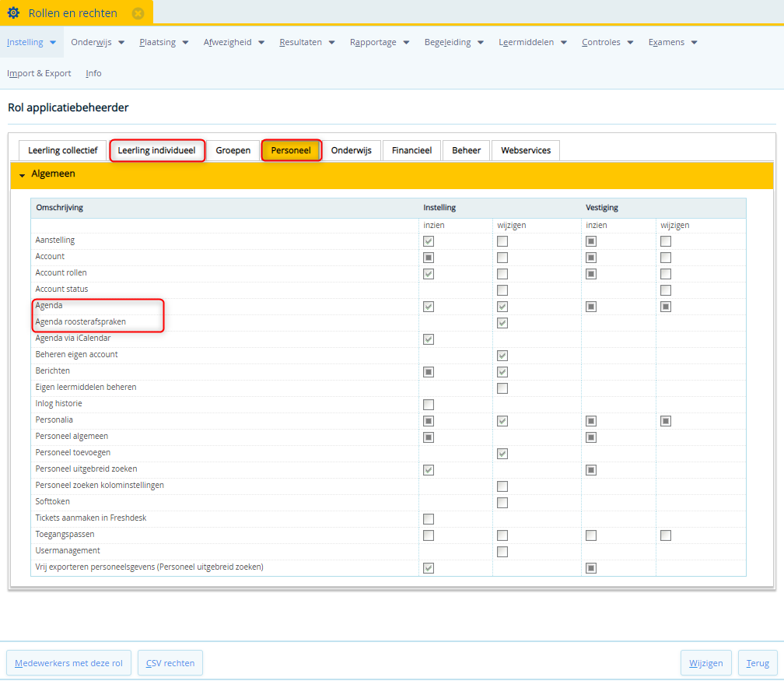Toggle Agenda Vestiging wijzigen checkbox

666,307
